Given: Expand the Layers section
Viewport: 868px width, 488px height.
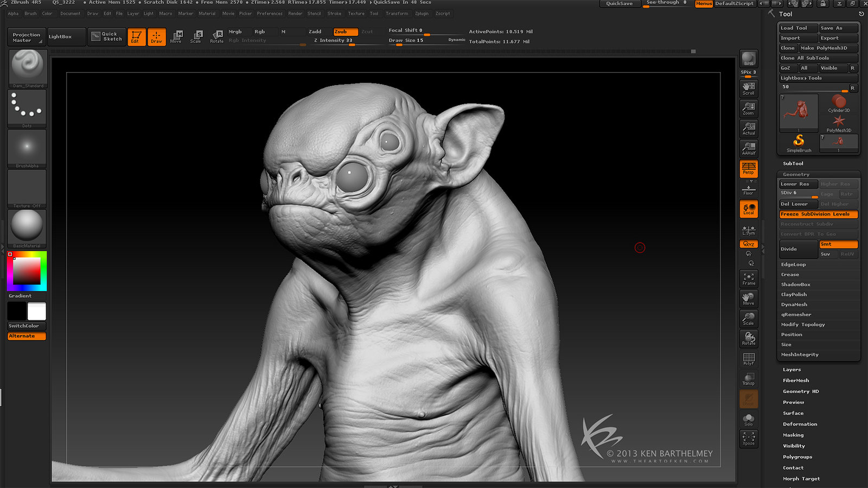Looking at the screenshot, I should tap(792, 370).
